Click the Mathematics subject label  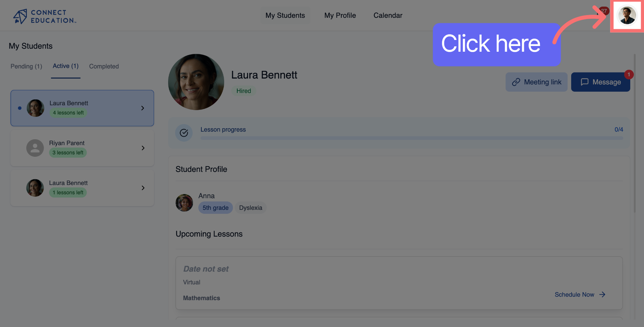click(x=201, y=298)
